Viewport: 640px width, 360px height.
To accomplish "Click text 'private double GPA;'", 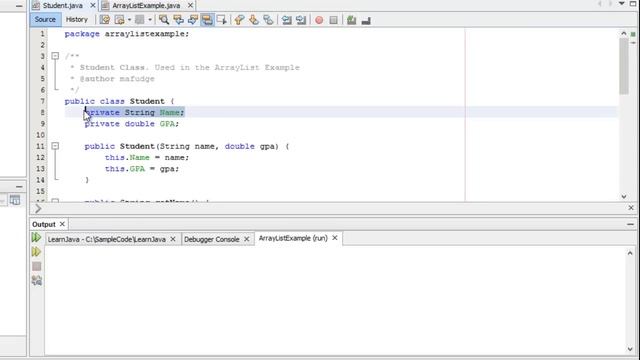I will point(132,124).
